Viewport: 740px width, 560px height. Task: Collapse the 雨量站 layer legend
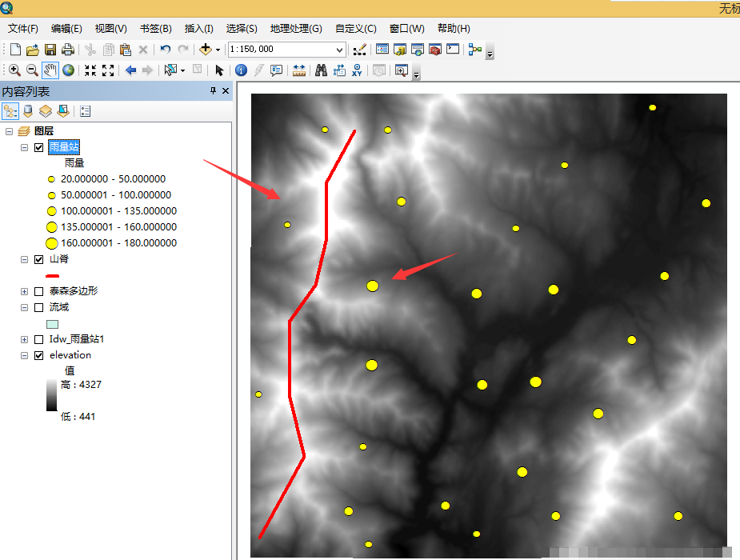pos(24,148)
